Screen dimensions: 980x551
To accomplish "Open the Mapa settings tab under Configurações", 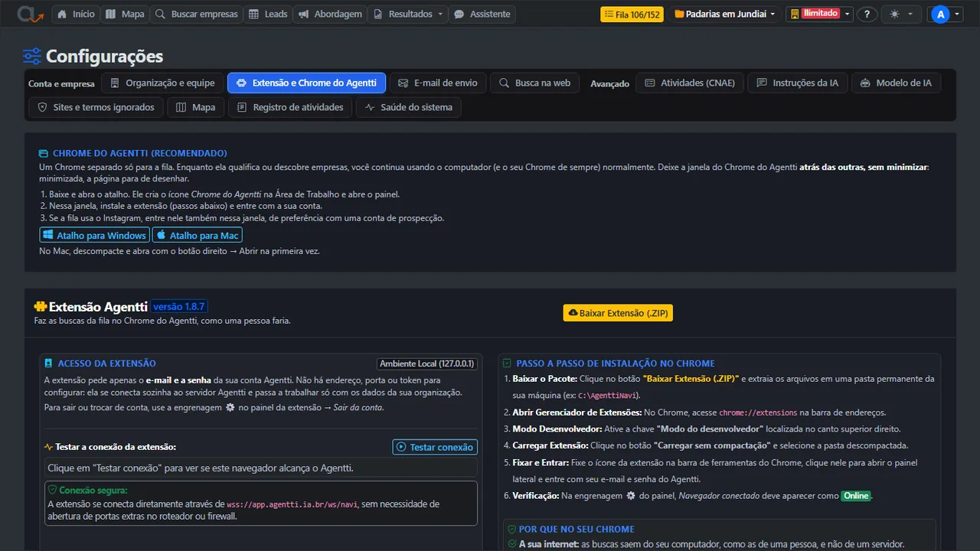I will pos(196,107).
